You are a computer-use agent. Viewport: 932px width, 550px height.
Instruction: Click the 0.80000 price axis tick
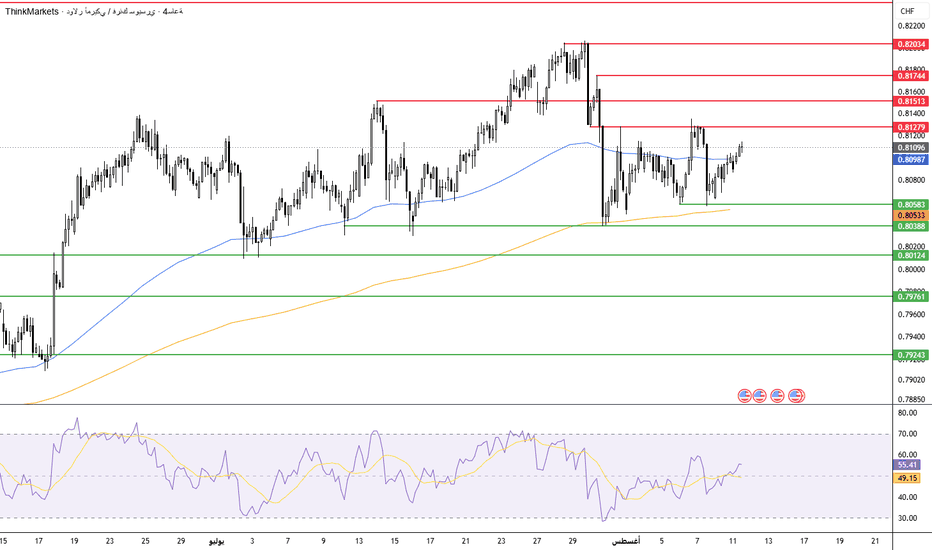911,269
